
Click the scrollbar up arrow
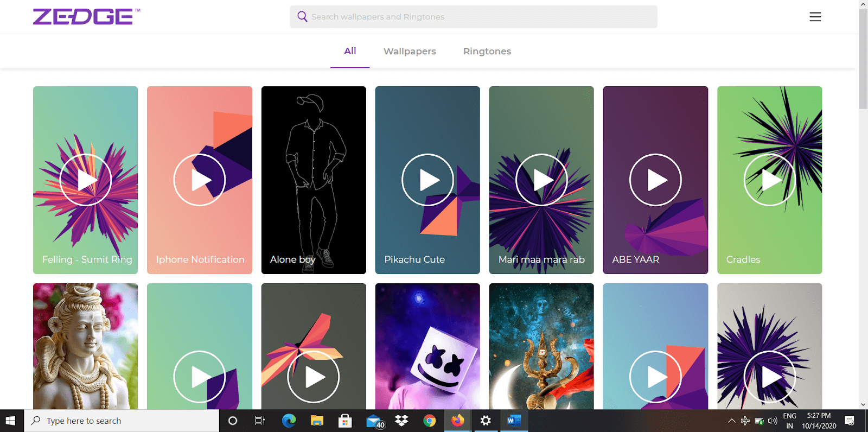pyautogui.click(x=863, y=4)
